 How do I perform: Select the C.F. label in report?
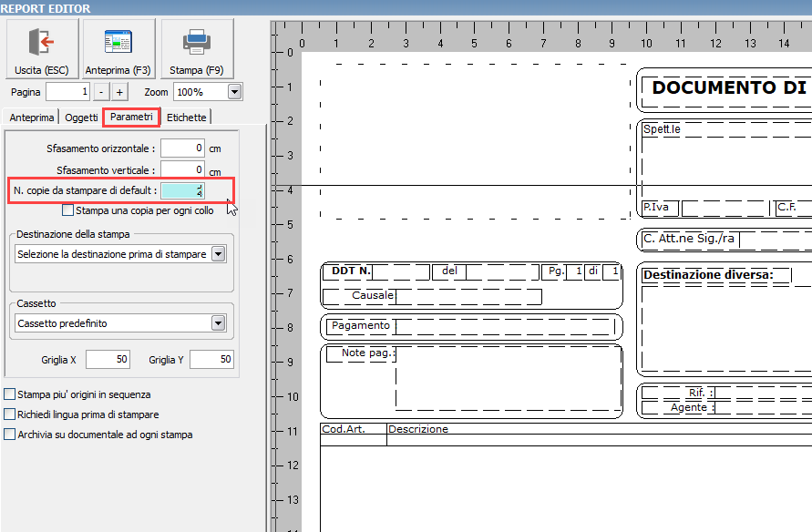786,207
